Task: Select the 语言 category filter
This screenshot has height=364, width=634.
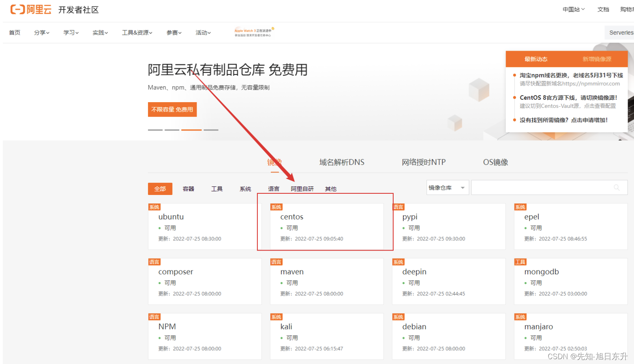Action: pos(274,189)
